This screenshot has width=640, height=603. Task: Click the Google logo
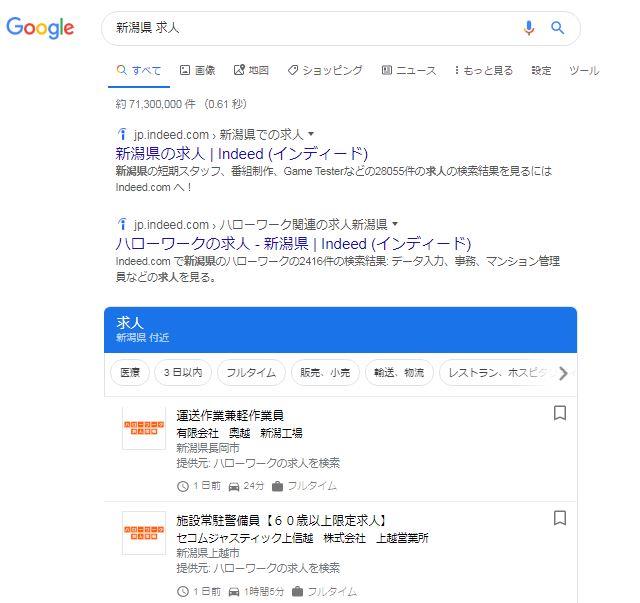[x=41, y=28]
